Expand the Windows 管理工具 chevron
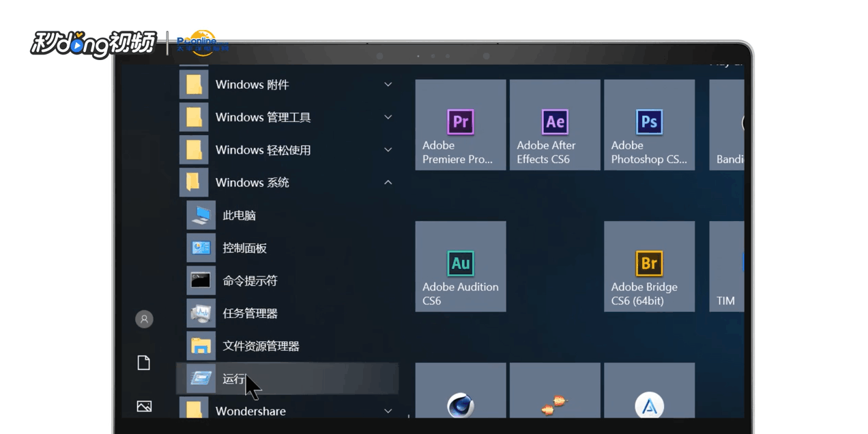The image size is (868, 434). pyautogui.click(x=388, y=117)
